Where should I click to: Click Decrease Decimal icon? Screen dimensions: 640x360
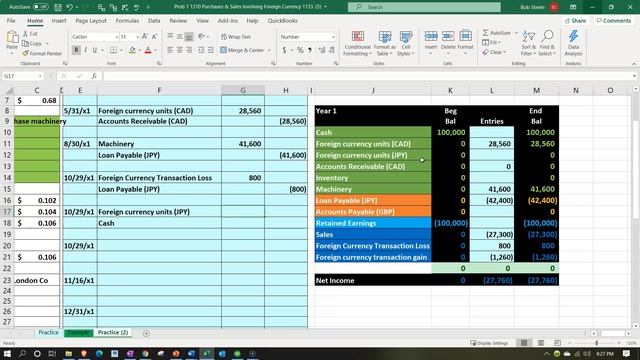click(x=332, y=50)
